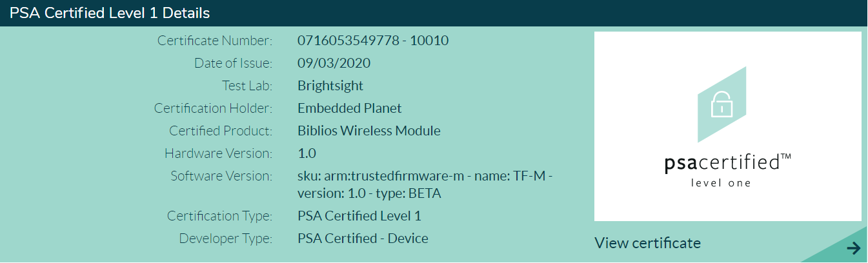Click the Software Version label
The width and height of the screenshot is (868, 263).
pos(221,176)
